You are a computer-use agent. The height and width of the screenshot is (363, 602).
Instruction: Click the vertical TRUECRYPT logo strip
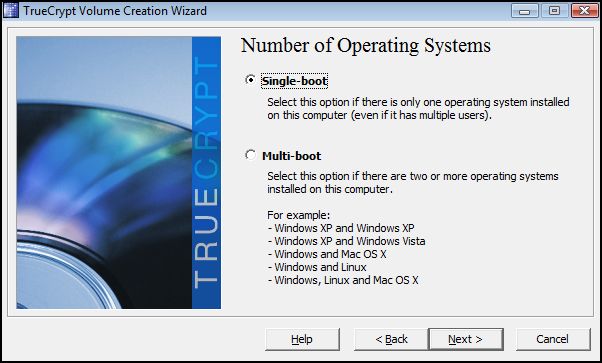click(x=206, y=172)
